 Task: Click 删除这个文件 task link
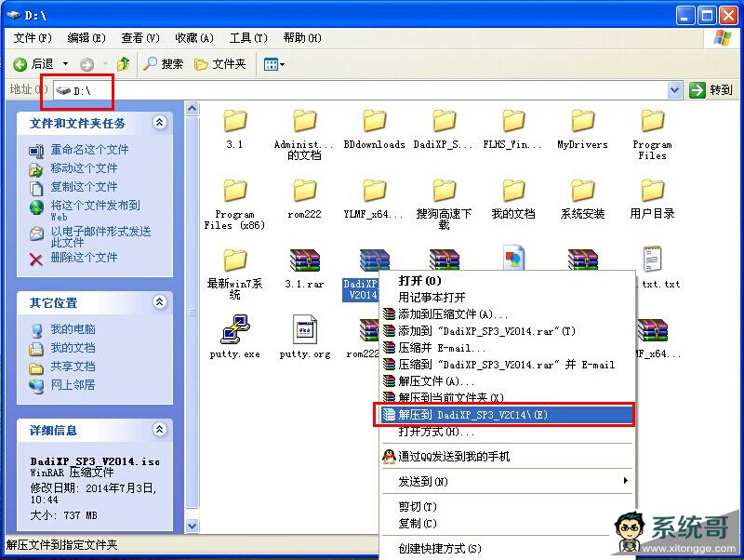point(84,258)
